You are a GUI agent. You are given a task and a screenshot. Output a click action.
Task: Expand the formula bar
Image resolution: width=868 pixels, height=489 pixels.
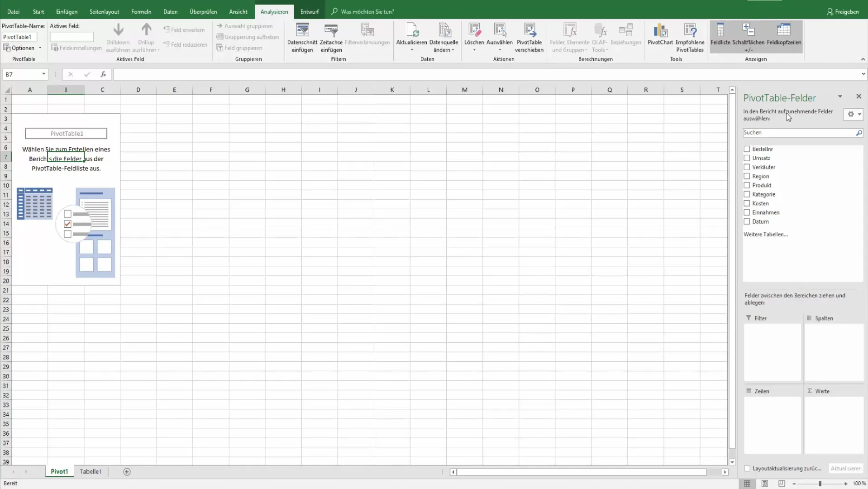point(863,74)
